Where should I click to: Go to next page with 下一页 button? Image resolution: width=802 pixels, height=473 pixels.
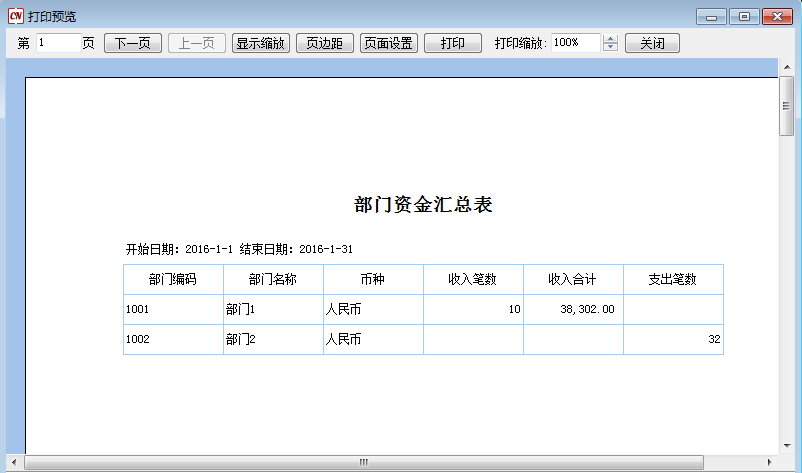[132, 43]
